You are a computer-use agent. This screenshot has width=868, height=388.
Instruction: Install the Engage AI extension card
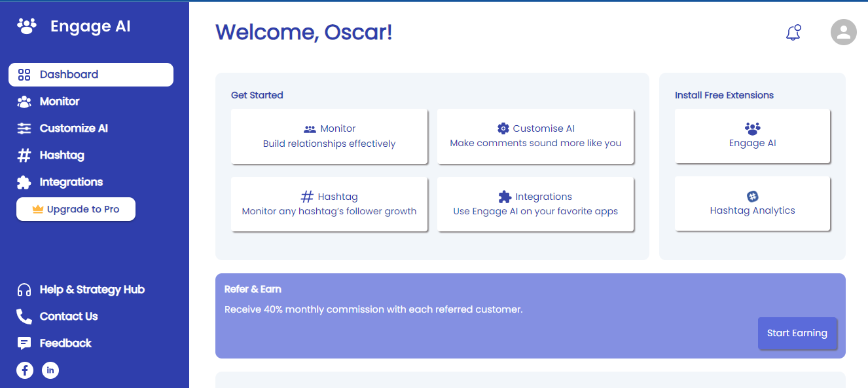pyautogui.click(x=753, y=136)
